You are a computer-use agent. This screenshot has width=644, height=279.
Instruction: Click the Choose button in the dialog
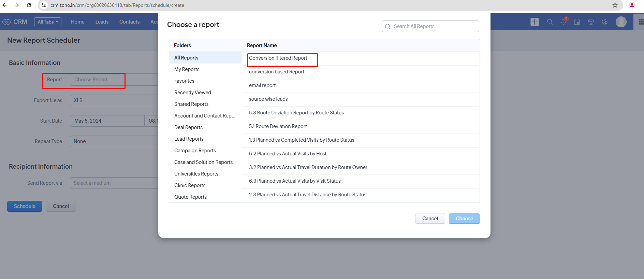pyautogui.click(x=464, y=219)
